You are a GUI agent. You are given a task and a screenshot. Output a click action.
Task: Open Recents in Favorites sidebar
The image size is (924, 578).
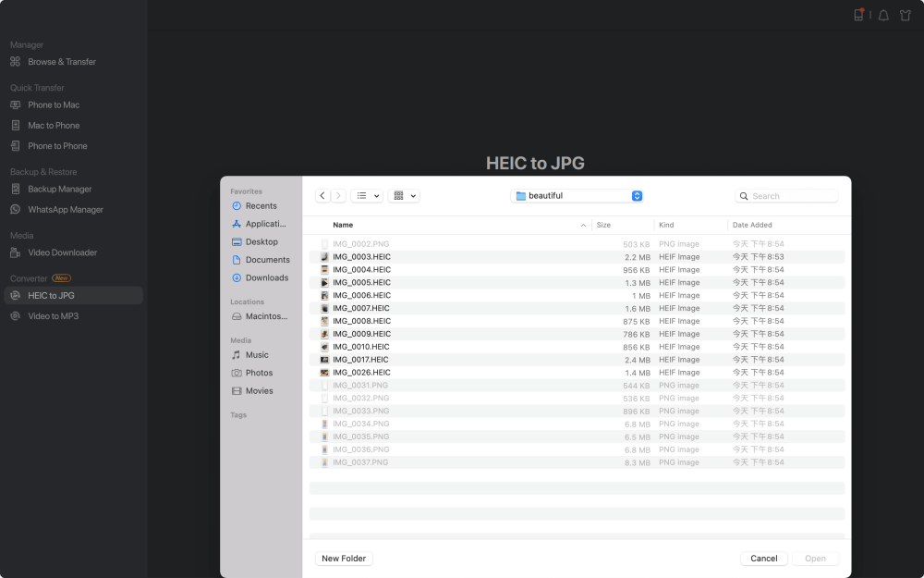[x=261, y=206]
